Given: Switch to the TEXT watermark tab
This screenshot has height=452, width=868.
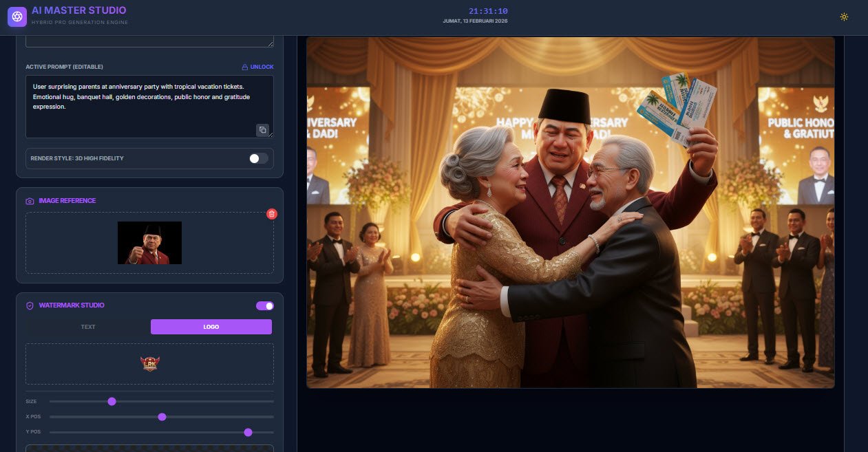Looking at the screenshot, I should pos(88,327).
